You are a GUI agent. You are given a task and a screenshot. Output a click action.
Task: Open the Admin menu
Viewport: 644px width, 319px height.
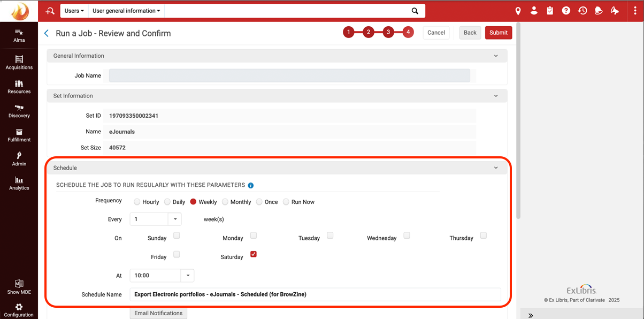[19, 159]
